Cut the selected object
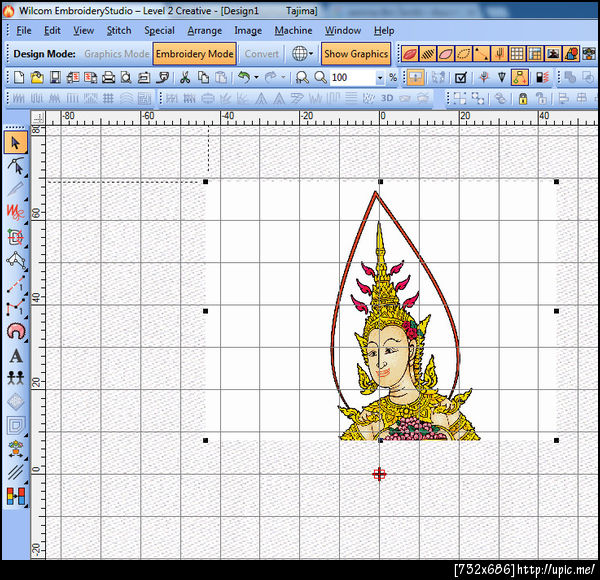600x580 pixels. click(x=185, y=78)
